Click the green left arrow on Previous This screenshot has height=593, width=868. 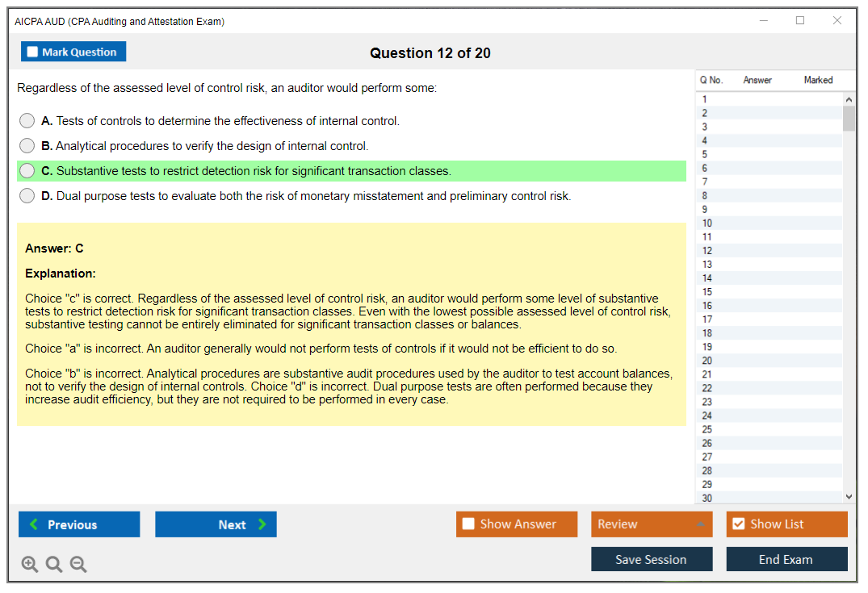[x=33, y=524]
